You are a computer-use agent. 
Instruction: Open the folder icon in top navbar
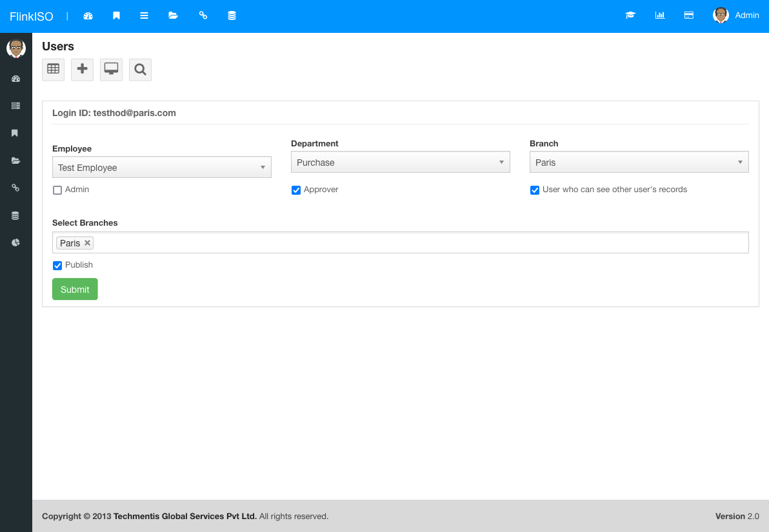point(173,15)
